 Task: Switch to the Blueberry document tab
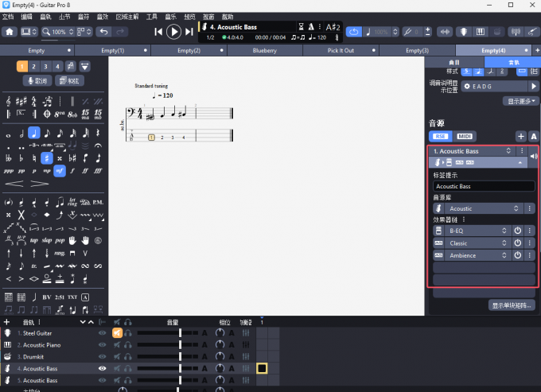click(264, 50)
